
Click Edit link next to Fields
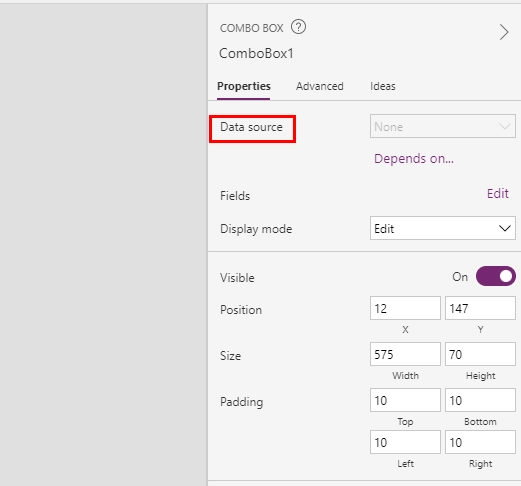(x=498, y=193)
